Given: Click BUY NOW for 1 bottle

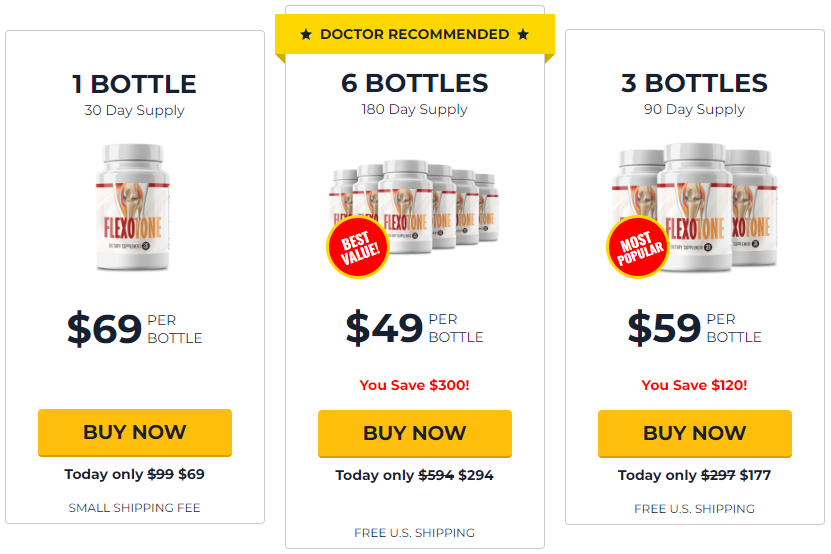Looking at the screenshot, I should 135,432.
